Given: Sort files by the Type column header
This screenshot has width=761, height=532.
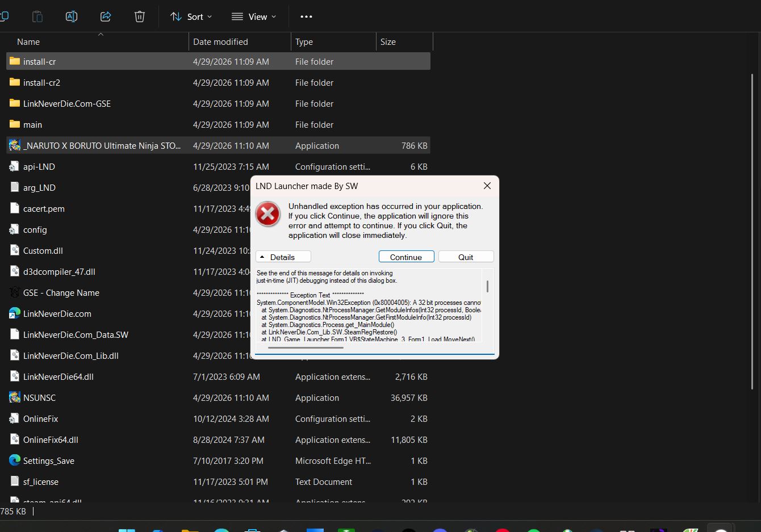Looking at the screenshot, I should (x=304, y=41).
